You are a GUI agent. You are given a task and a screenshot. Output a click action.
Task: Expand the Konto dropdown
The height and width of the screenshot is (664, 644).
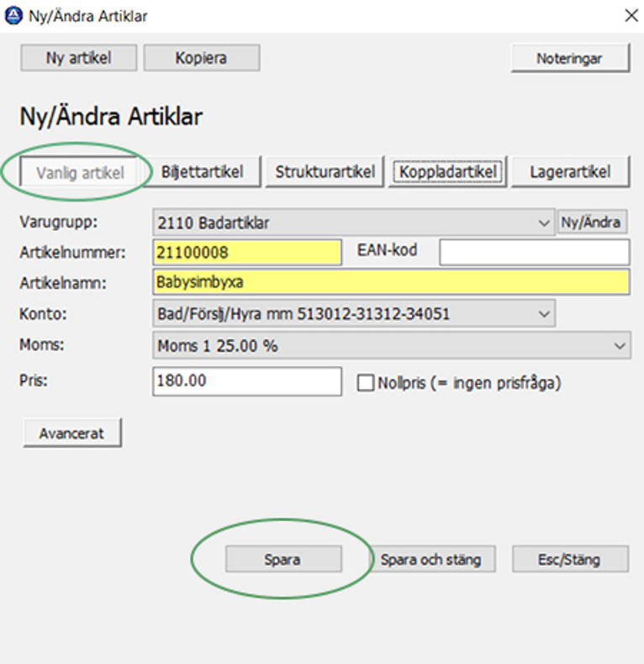[354, 314]
